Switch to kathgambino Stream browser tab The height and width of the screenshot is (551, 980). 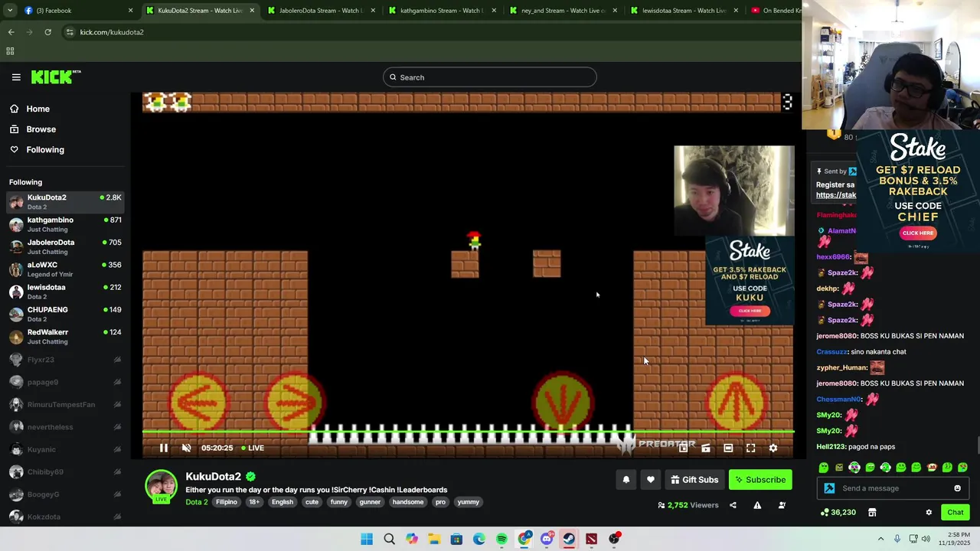[x=441, y=11]
